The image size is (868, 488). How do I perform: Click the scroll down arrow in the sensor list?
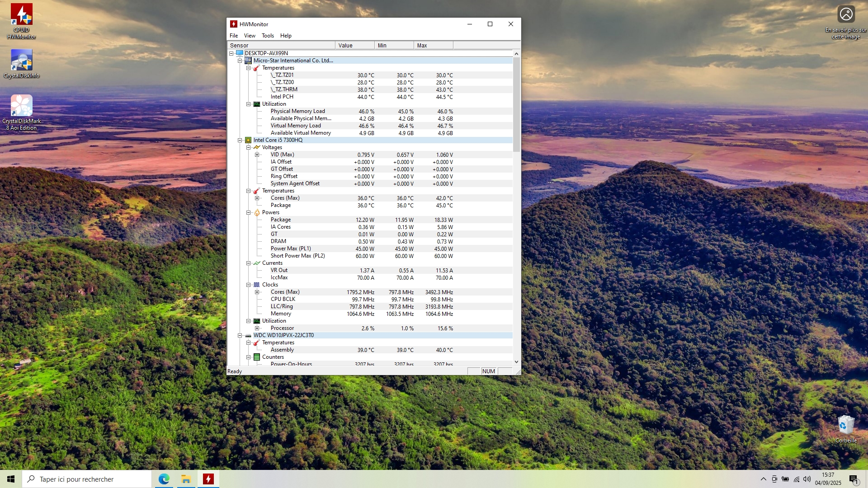point(516,362)
